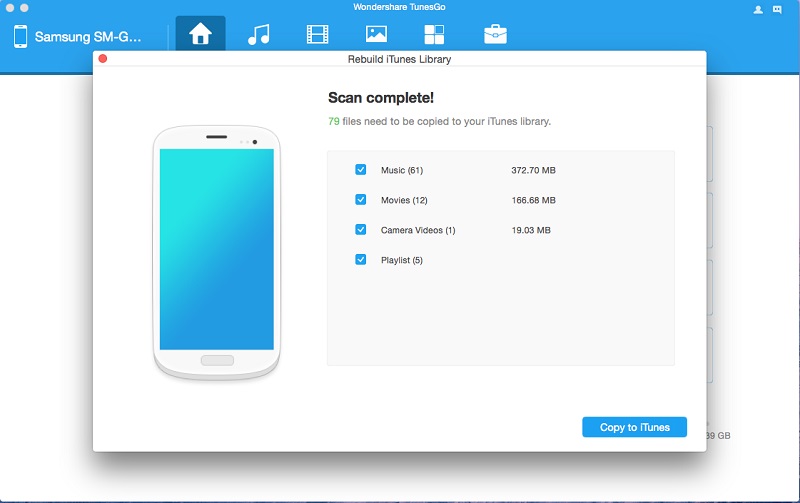Screen dimensions: 800x503
Task: Open the Photos picture tab
Action: (376, 35)
